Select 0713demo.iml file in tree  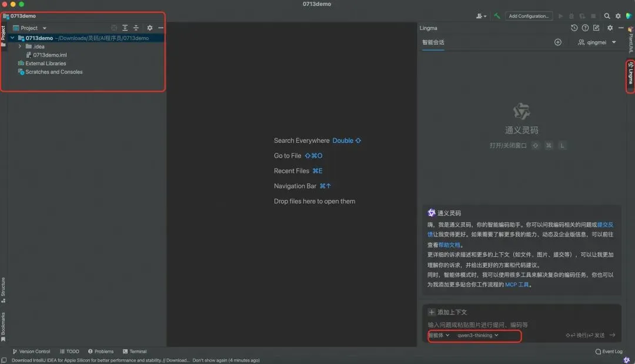tap(50, 55)
